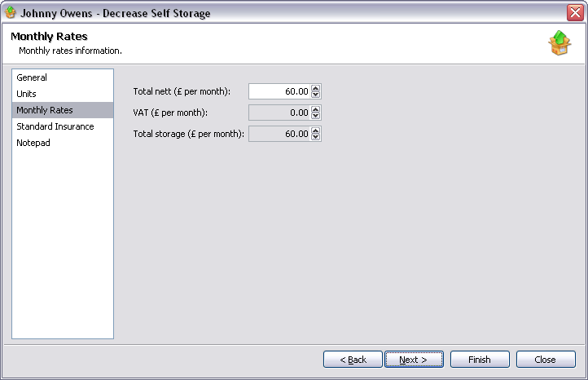Click the storage box icon in the header
Viewport: 588px width, 380px height.
tap(559, 43)
